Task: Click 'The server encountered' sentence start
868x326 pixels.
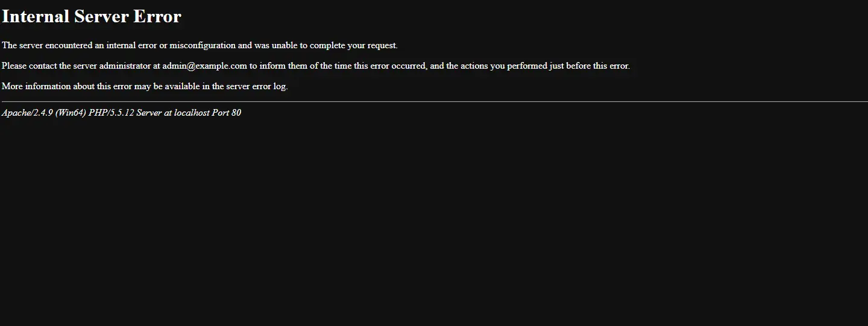Action: pyautogui.click(x=47, y=45)
